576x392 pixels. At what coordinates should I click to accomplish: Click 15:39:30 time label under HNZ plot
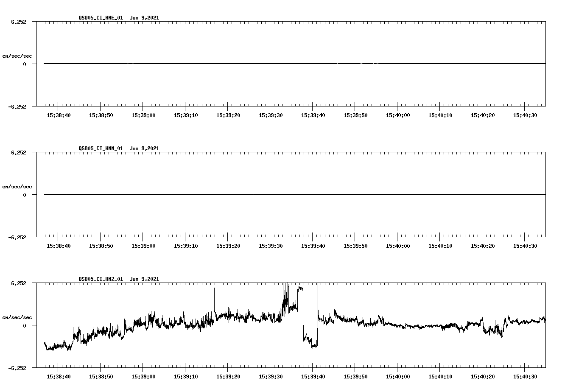(x=271, y=377)
